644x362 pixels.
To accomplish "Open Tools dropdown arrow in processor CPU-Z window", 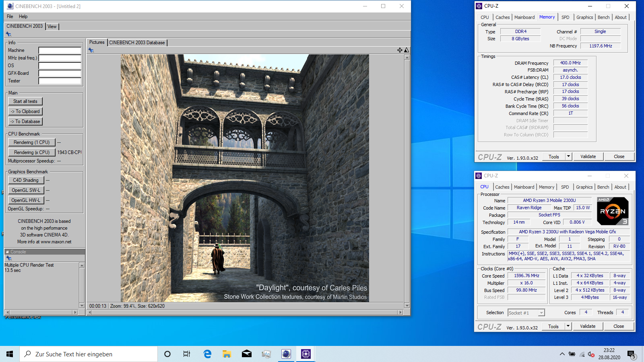I will (x=568, y=326).
